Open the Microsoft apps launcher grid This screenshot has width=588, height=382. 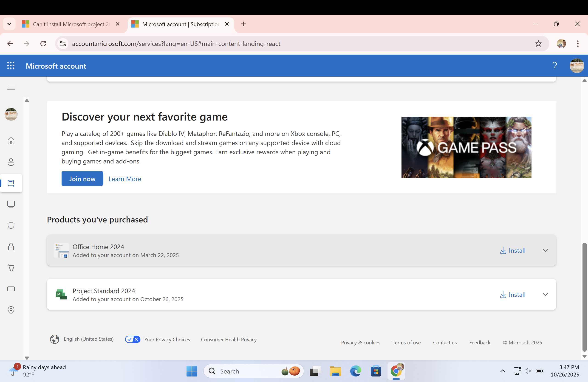(11, 66)
